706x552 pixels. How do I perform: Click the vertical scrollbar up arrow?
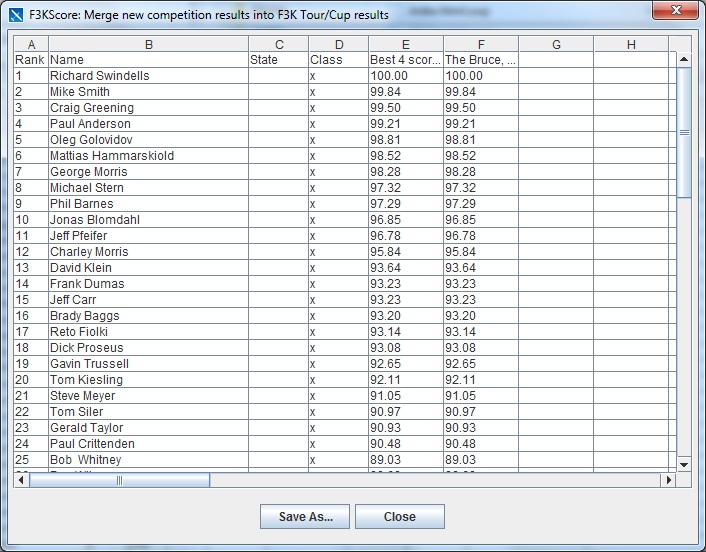684,45
